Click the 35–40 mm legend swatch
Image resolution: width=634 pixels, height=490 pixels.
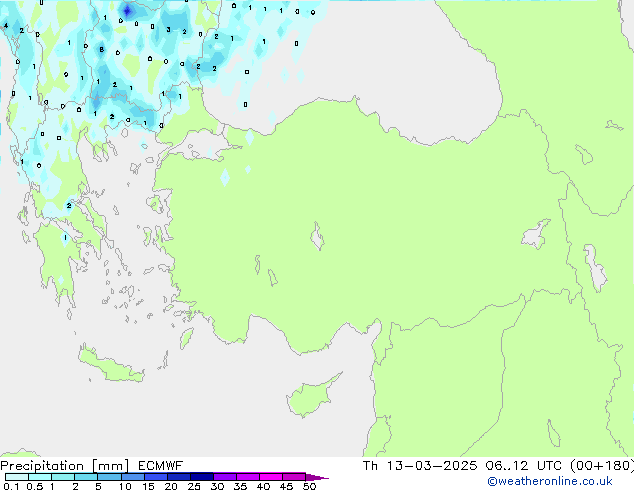pos(247,477)
